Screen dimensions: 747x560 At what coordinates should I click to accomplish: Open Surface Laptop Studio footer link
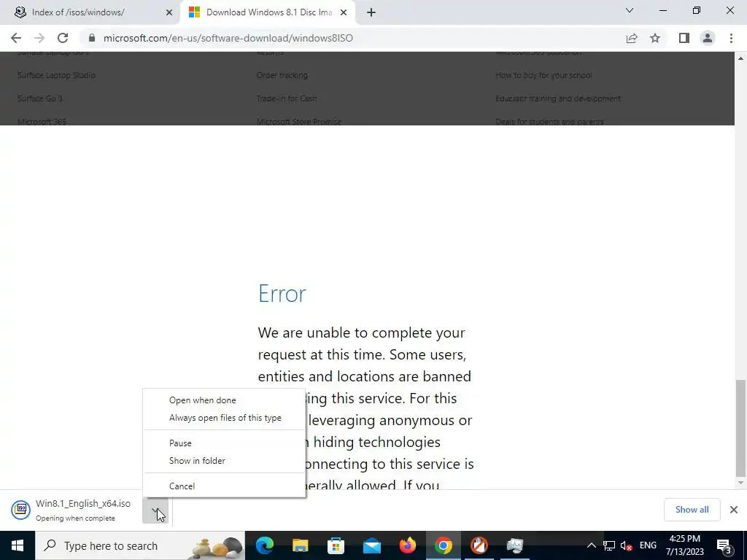pyautogui.click(x=56, y=75)
